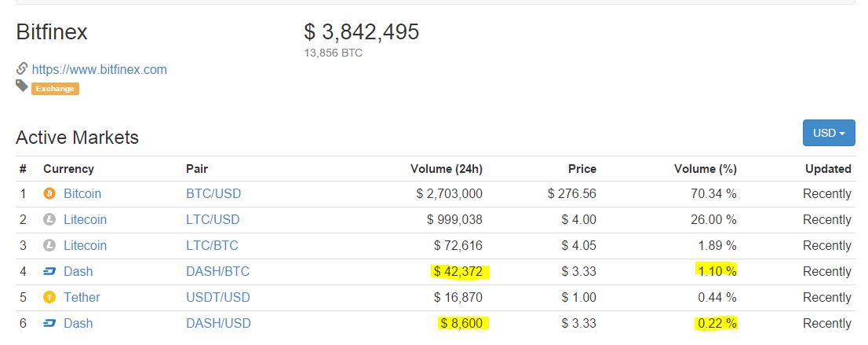This screenshot has width=868, height=345.
Task: Click the Dash icon in the DASH/USD row
Action: (49, 323)
